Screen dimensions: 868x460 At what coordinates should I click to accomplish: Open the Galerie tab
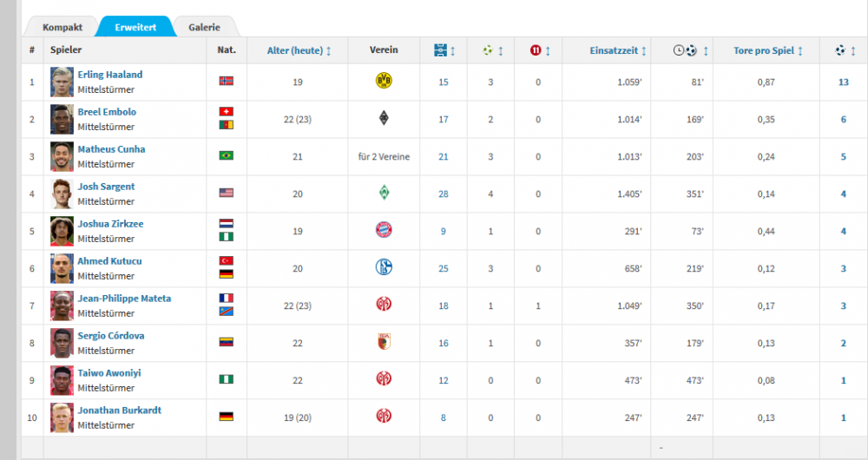click(x=204, y=27)
